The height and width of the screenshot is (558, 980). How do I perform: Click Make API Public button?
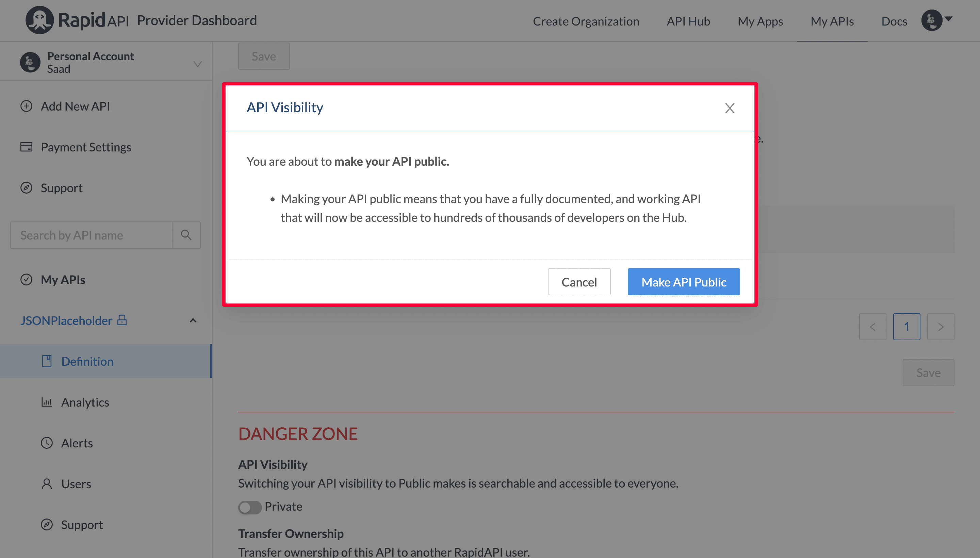683,281
